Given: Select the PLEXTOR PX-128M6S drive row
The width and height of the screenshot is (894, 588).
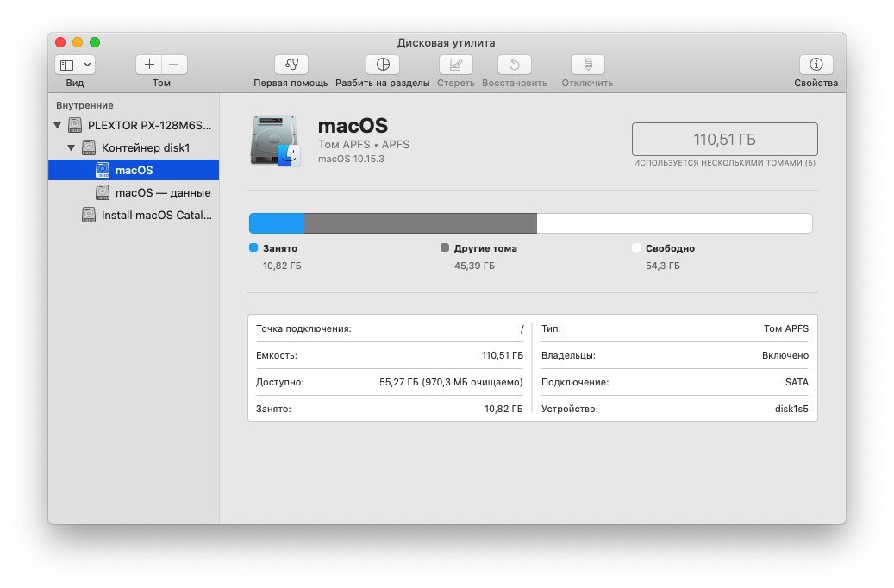Looking at the screenshot, I should pyautogui.click(x=134, y=125).
